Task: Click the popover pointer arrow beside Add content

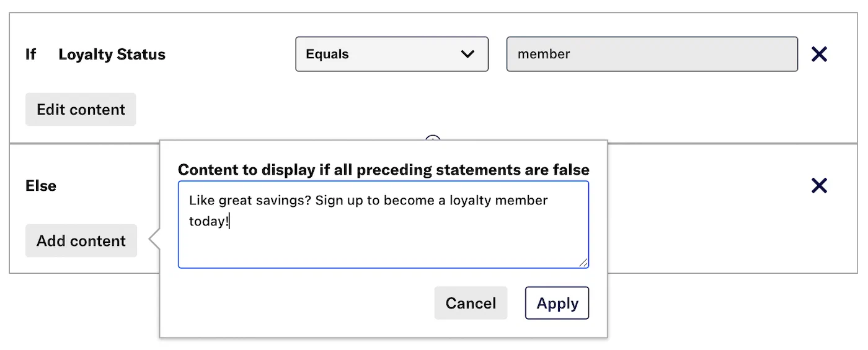Action: coord(154,240)
